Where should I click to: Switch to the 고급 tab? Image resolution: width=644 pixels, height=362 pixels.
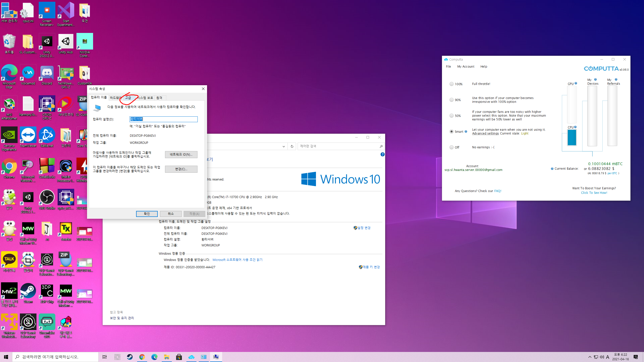128,98
